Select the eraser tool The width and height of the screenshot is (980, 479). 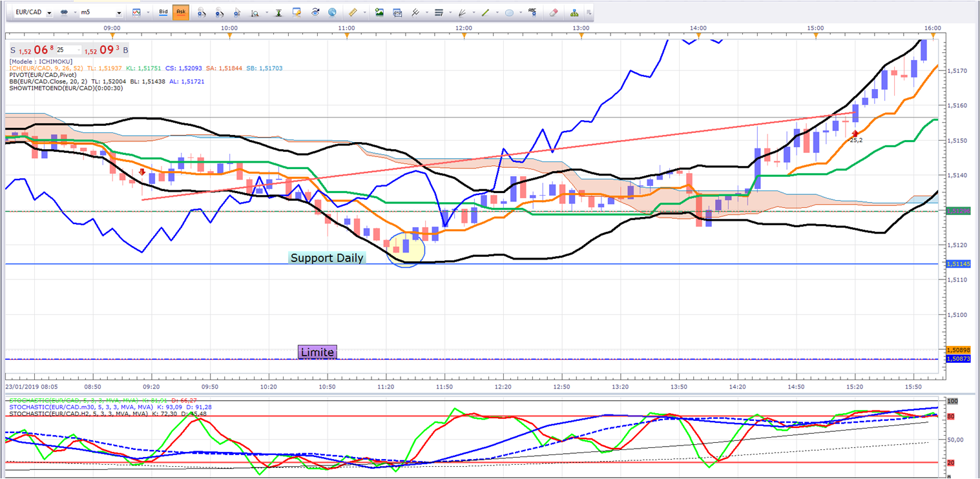[x=553, y=12]
